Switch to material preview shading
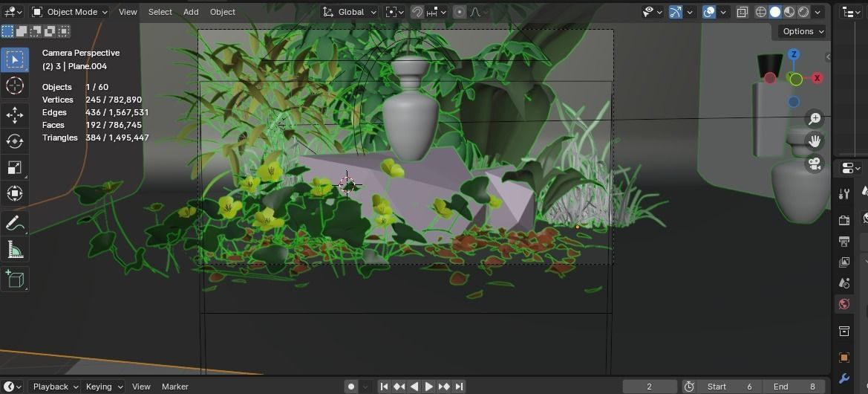This screenshot has height=394, width=868. pyautogui.click(x=789, y=12)
